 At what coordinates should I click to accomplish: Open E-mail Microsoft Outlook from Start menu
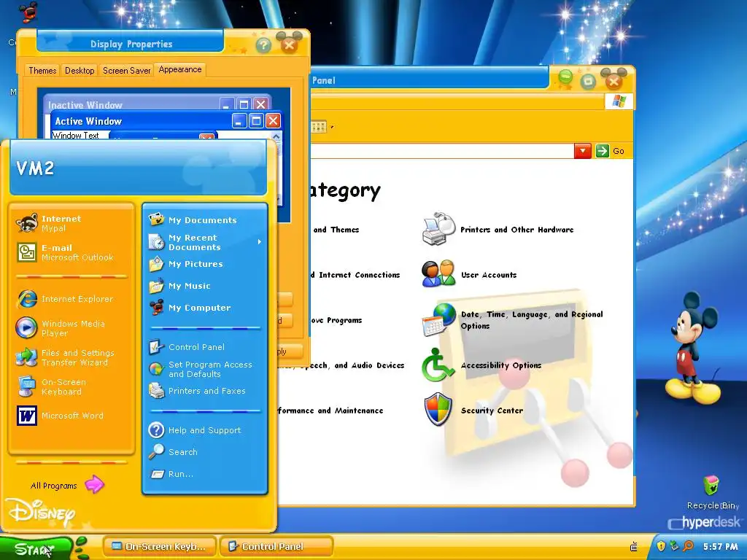(x=71, y=252)
